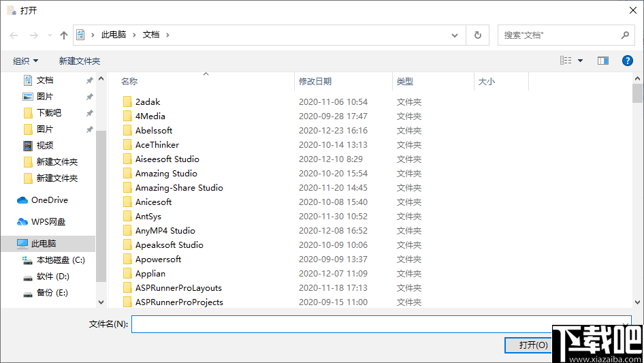
Task: Close the 打开 dialog
Action: (x=633, y=10)
